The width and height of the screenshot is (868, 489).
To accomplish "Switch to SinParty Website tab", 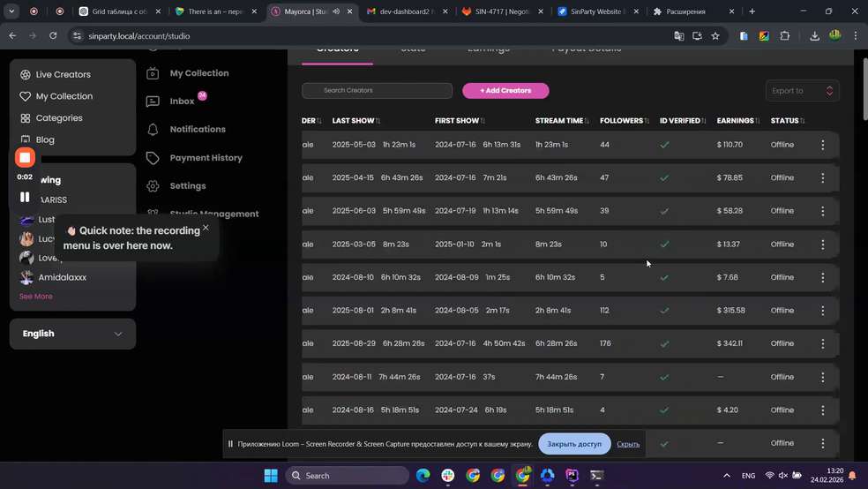I will tap(597, 11).
